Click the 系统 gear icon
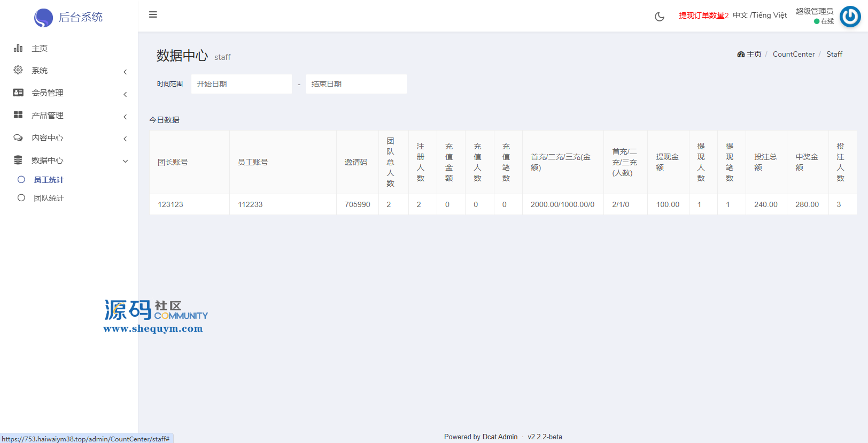The image size is (868, 443). point(18,70)
